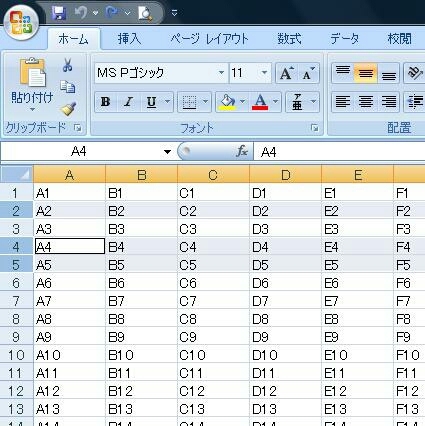Cut selection with the scissors icon

68,65
